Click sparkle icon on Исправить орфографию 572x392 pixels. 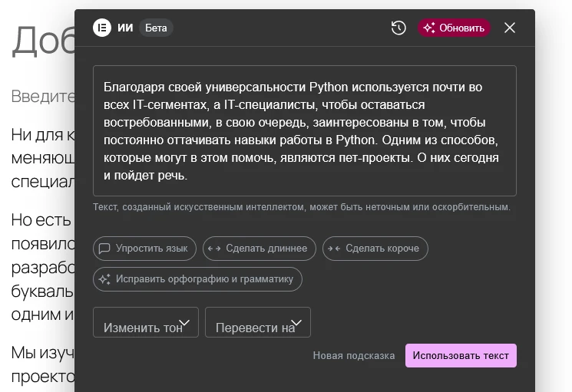(x=104, y=279)
